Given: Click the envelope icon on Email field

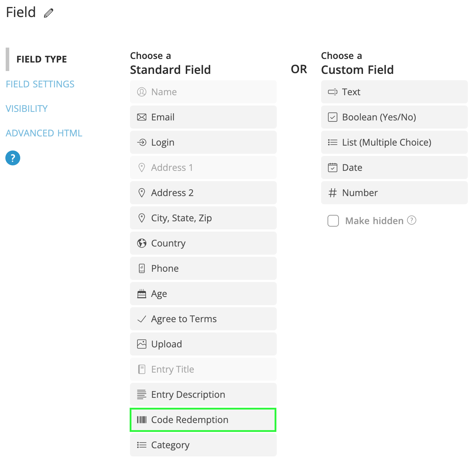Looking at the screenshot, I should tap(142, 117).
